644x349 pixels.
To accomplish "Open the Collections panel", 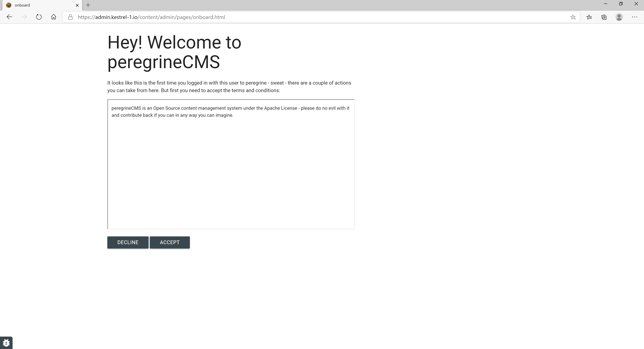I will coord(604,17).
